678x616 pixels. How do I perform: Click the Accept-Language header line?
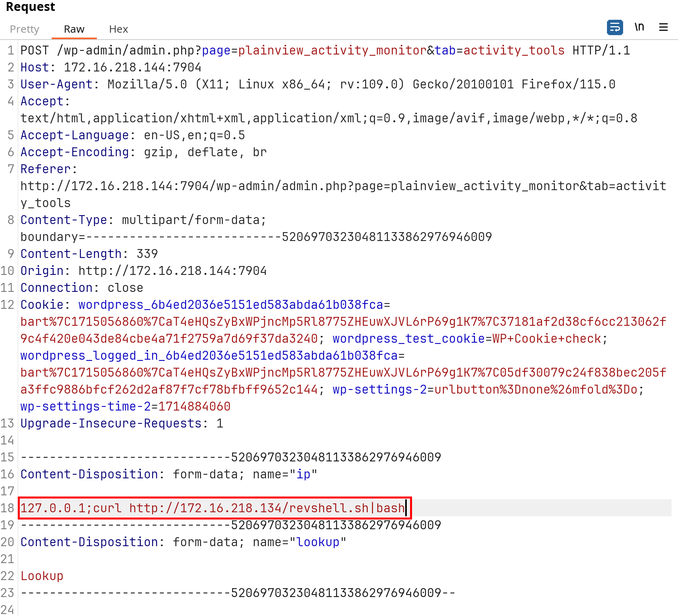tap(133, 135)
